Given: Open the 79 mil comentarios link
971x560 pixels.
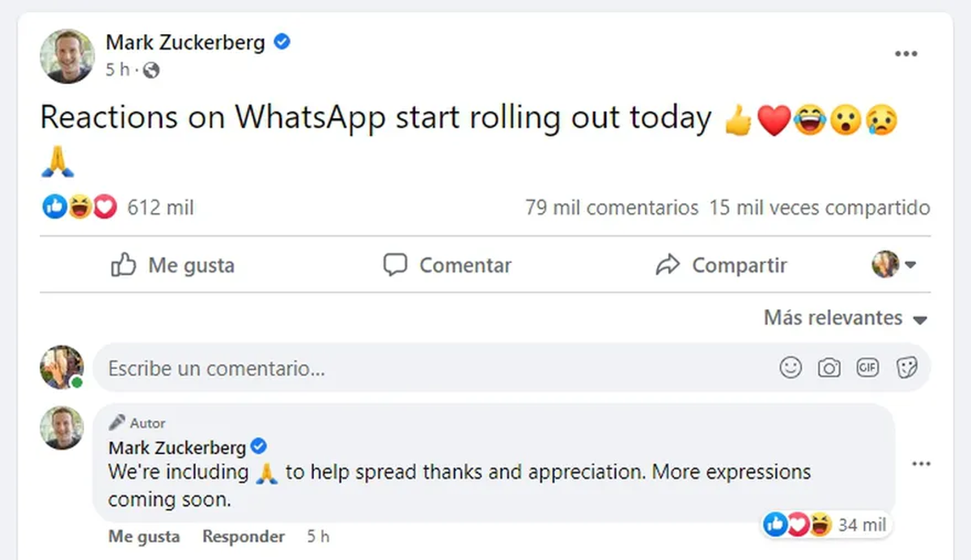Looking at the screenshot, I should (611, 208).
